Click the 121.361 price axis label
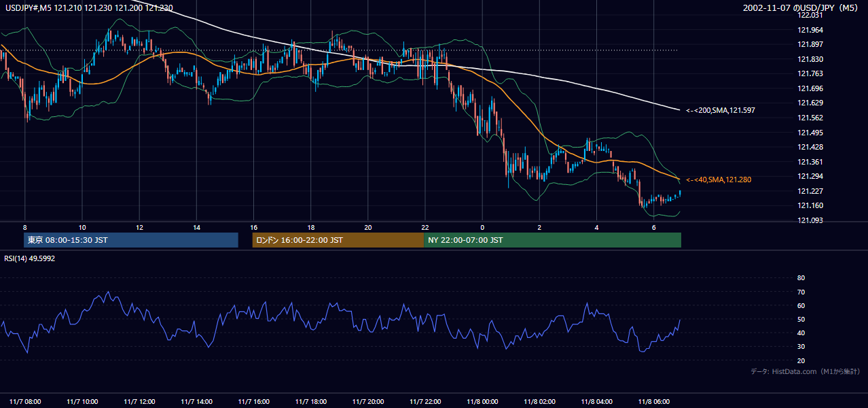This screenshot has width=868, height=408. pyautogui.click(x=811, y=162)
